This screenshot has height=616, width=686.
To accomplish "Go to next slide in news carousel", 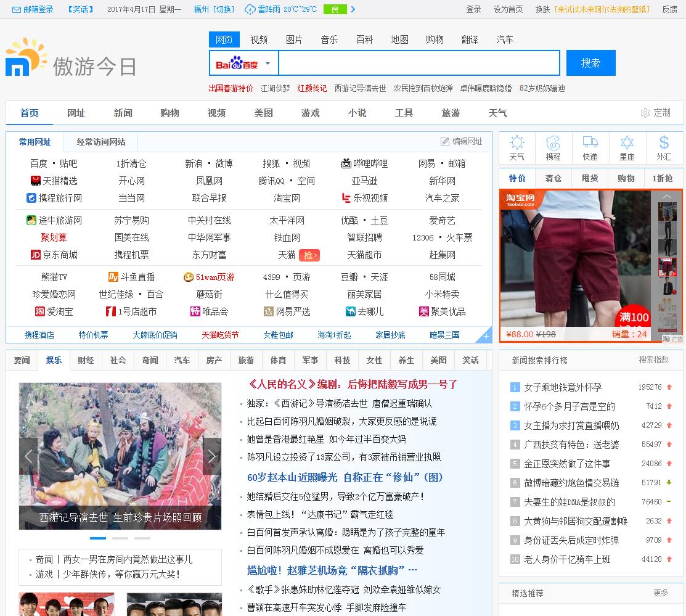I will pyautogui.click(x=211, y=456).
